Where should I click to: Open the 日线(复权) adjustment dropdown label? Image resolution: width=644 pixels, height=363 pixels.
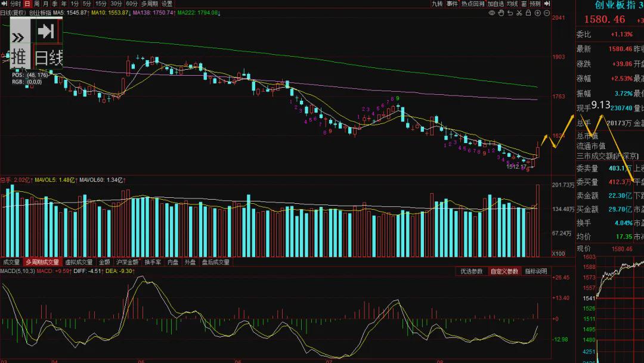tap(13, 13)
